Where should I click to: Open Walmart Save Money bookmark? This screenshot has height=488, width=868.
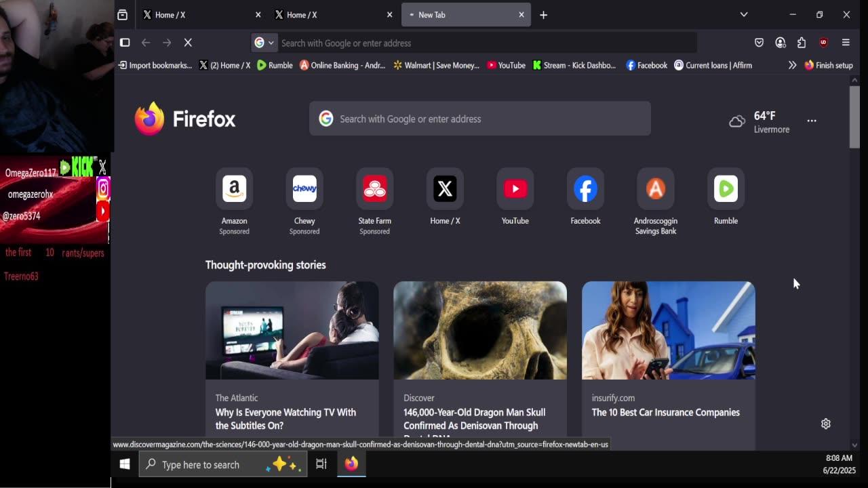[x=437, y=66]
